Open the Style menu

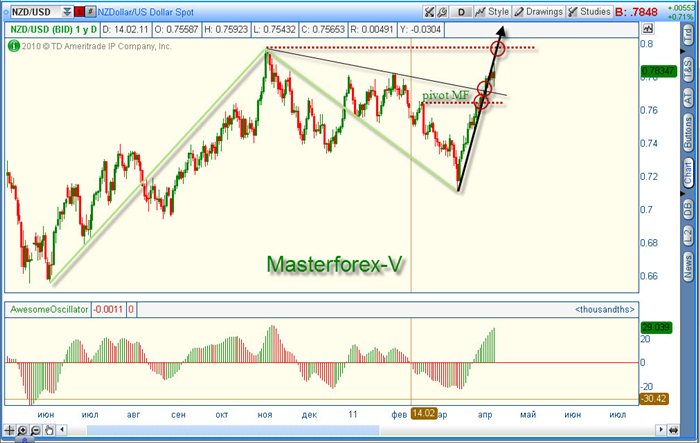pos(492,12)
